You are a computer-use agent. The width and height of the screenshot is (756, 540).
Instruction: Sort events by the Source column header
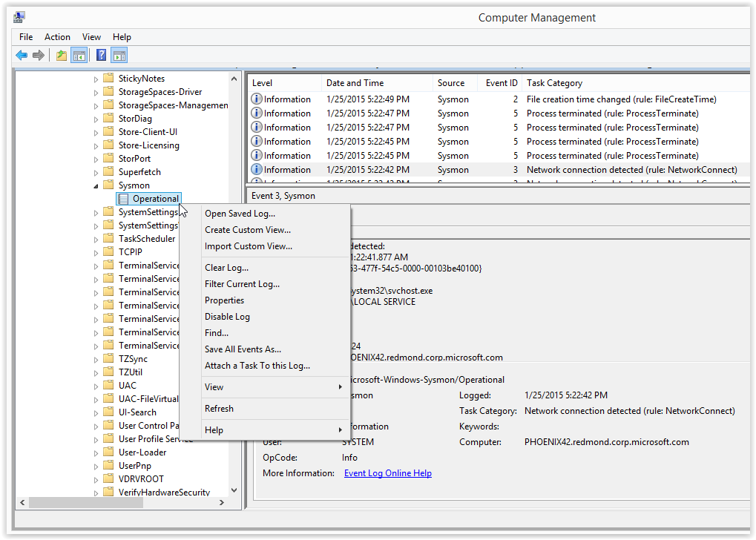455,83
